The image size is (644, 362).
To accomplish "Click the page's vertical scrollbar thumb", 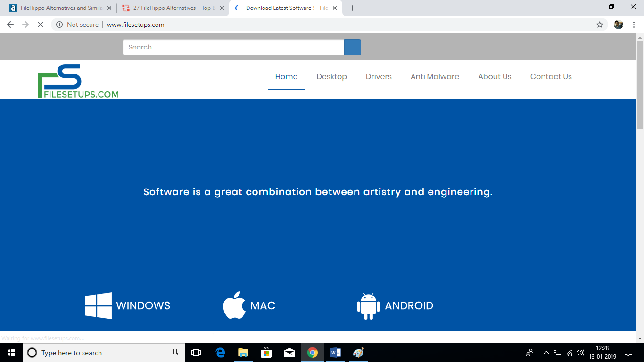I will click(640, 85).
